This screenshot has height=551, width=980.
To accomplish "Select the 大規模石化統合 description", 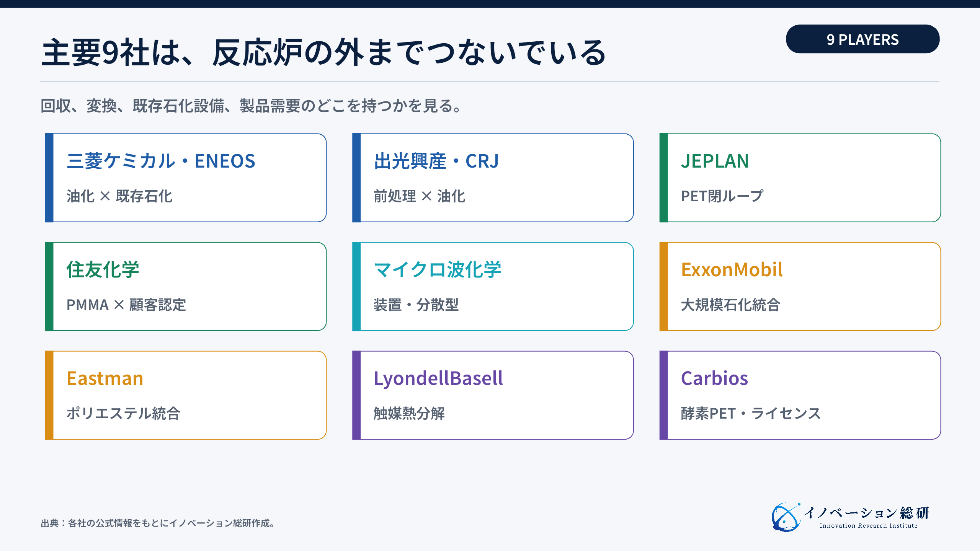I will pos(730,305).
